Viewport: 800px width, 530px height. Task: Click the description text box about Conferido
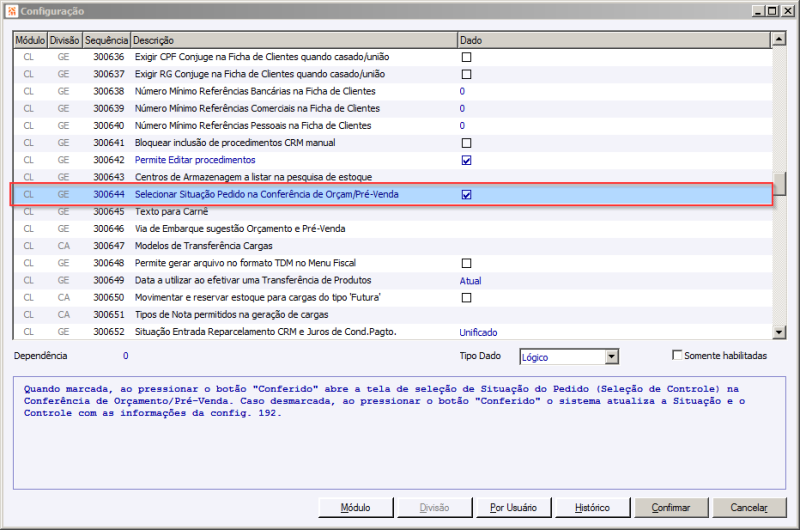pos(399,433)
